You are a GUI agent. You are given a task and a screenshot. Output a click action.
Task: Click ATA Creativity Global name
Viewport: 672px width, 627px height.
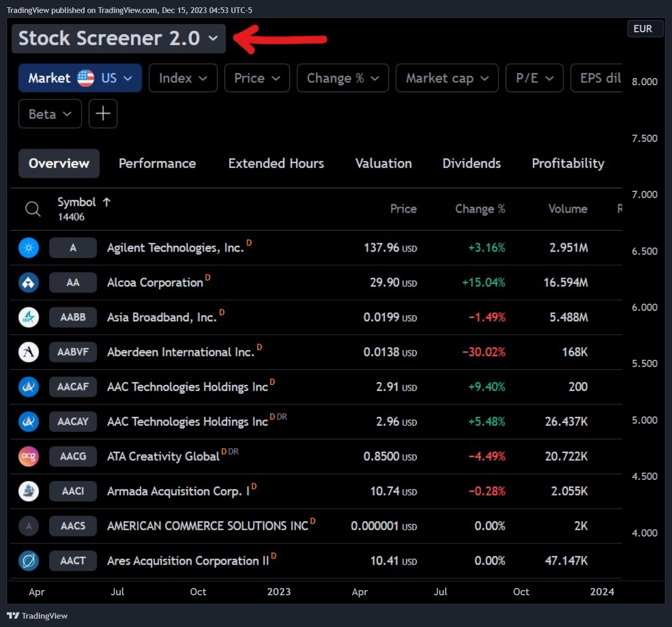[163, 456]
